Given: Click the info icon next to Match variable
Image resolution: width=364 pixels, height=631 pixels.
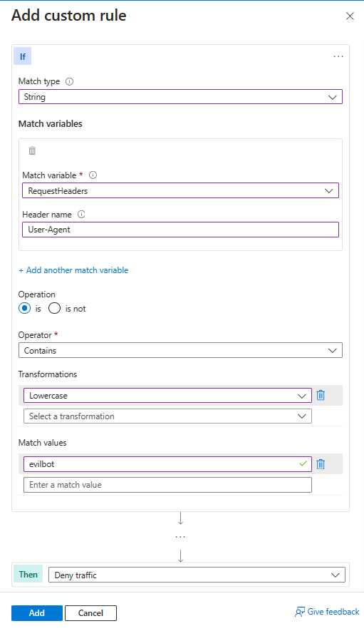Looking at the screenshot, I should click(93, 175).
